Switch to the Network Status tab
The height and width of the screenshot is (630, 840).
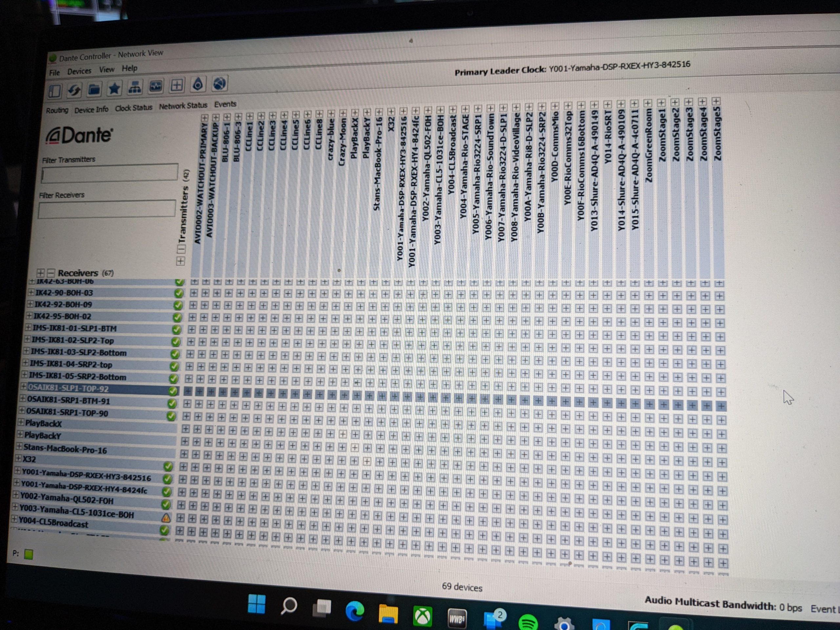[x=183, y=106]
